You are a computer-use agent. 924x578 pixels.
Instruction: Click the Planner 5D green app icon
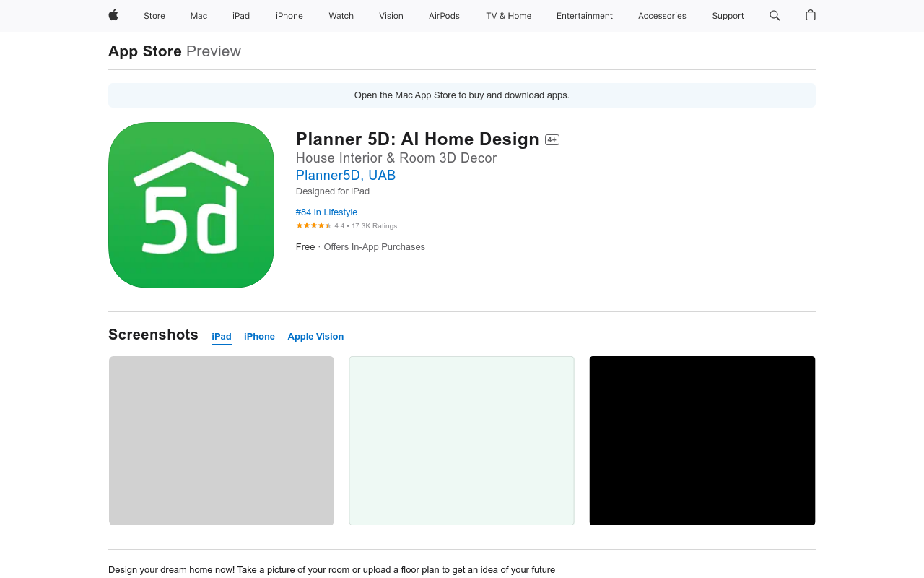191,205
